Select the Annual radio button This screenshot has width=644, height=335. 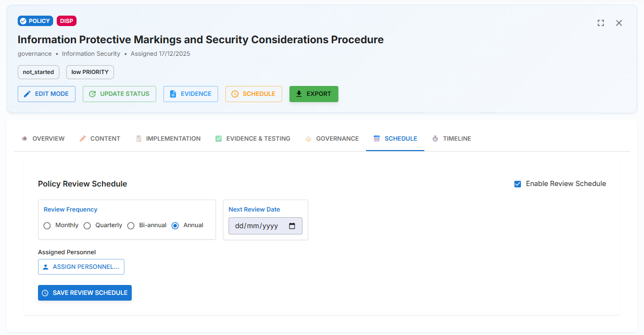pos(175,226)
